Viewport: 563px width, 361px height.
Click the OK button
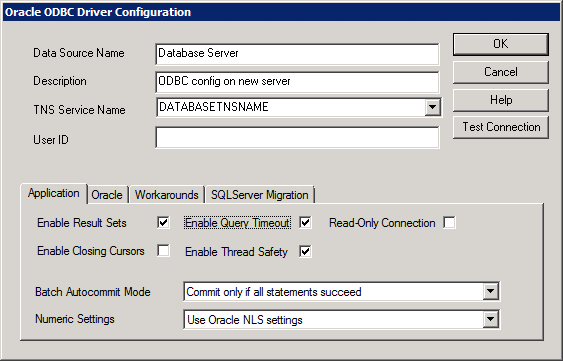tap(501, 44)
